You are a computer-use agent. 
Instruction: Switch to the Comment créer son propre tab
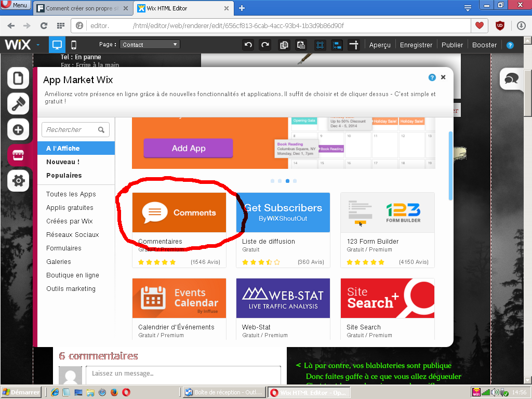83,8
